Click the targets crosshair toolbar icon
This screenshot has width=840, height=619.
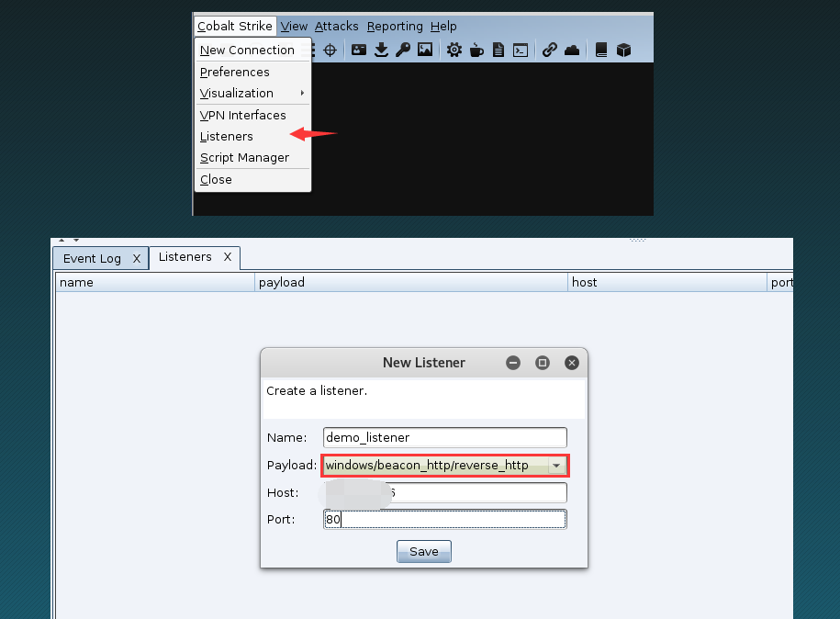point(330,51)
